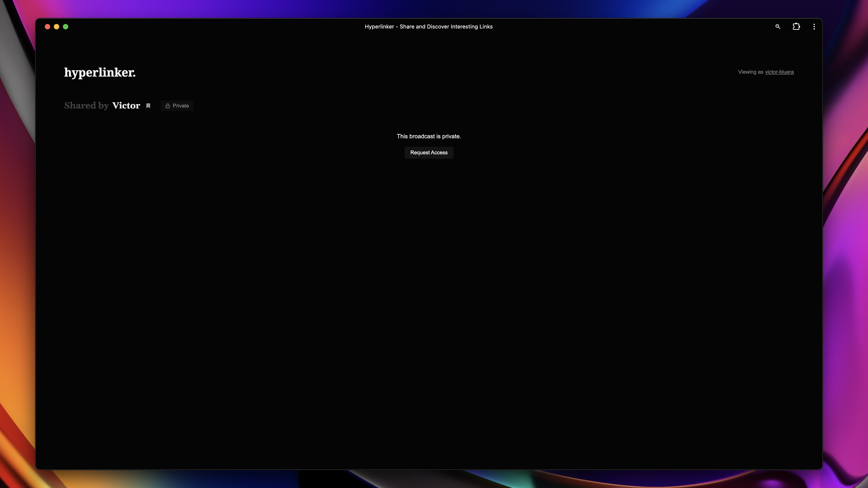Click the Hyperlinker window title text

click(x=429, y=27)
